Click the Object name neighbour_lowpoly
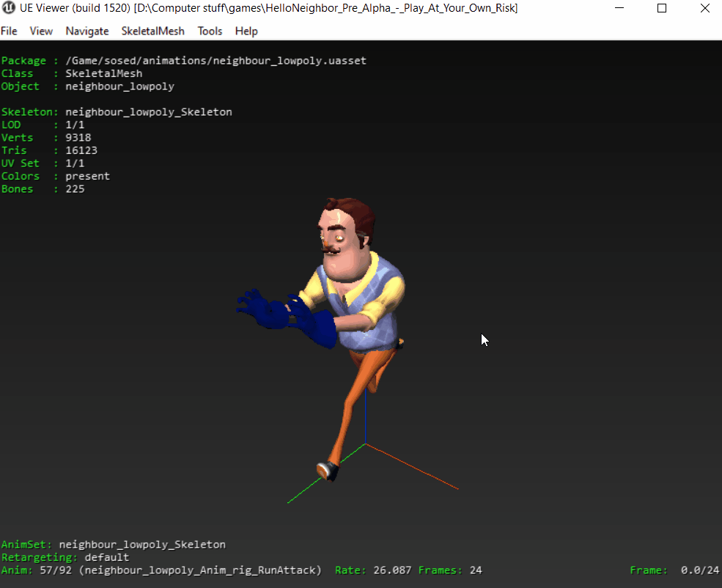722x588 pixels. click(x=119, y=86)
